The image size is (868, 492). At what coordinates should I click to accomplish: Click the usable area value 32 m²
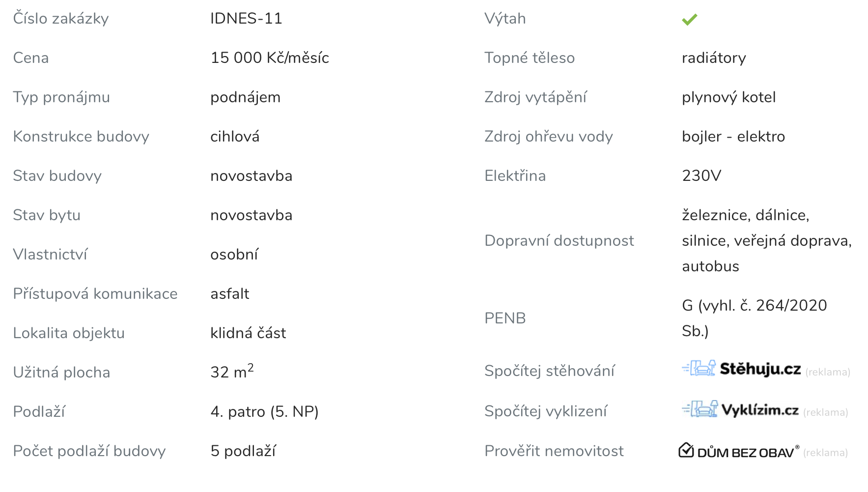click(232, 372)
